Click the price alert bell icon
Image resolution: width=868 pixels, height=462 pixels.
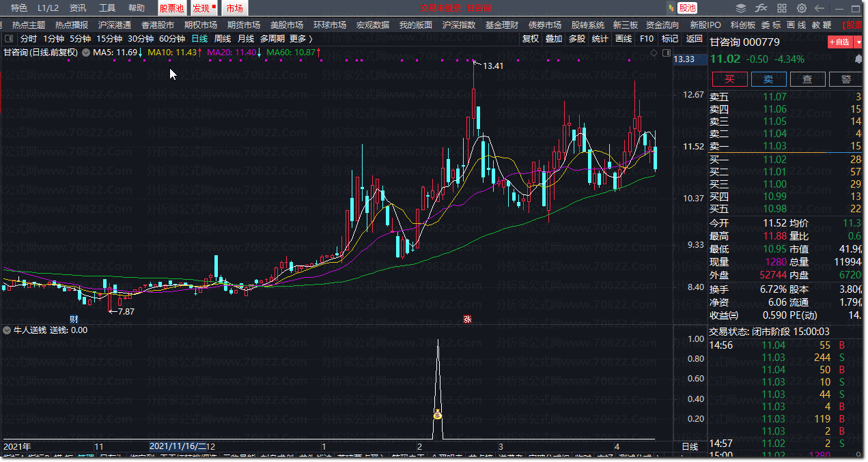coord(857,61)
